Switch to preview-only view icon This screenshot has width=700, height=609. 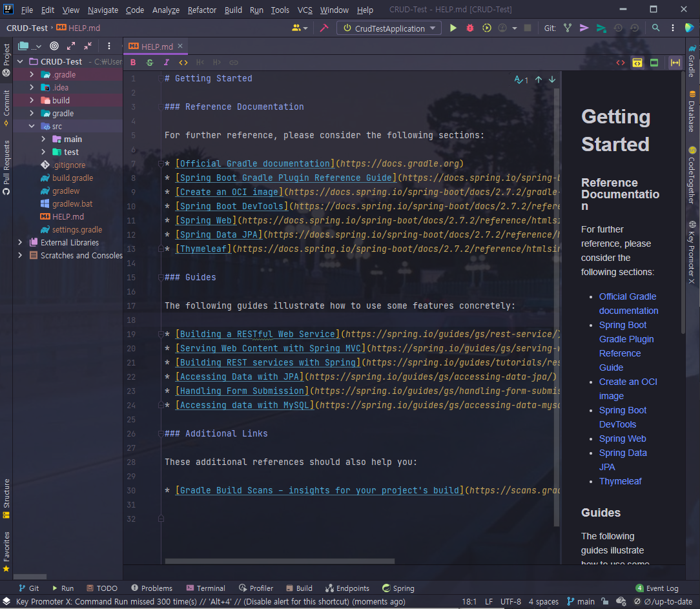coord(654,63)
